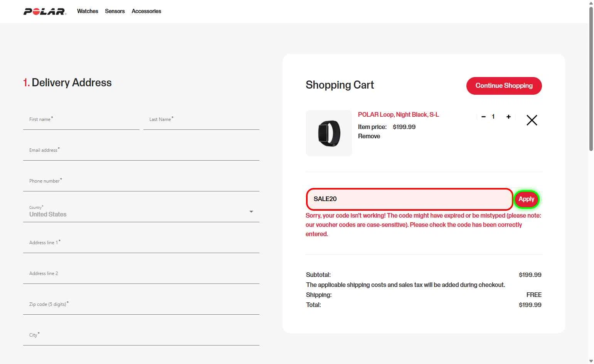Click the scrollbar down arrow

pyautogui.click(x=591, y=361)
